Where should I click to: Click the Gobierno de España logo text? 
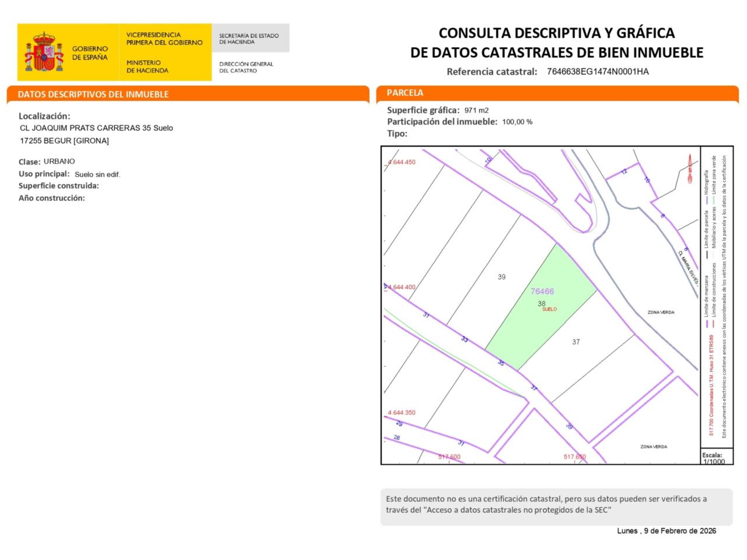90,53
